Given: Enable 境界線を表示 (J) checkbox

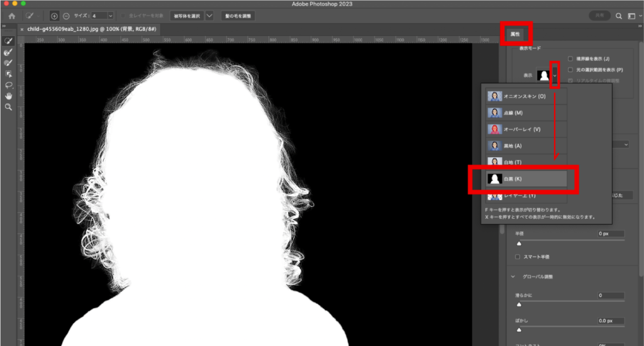Looking at the screenshot, I should pos(570,59).
